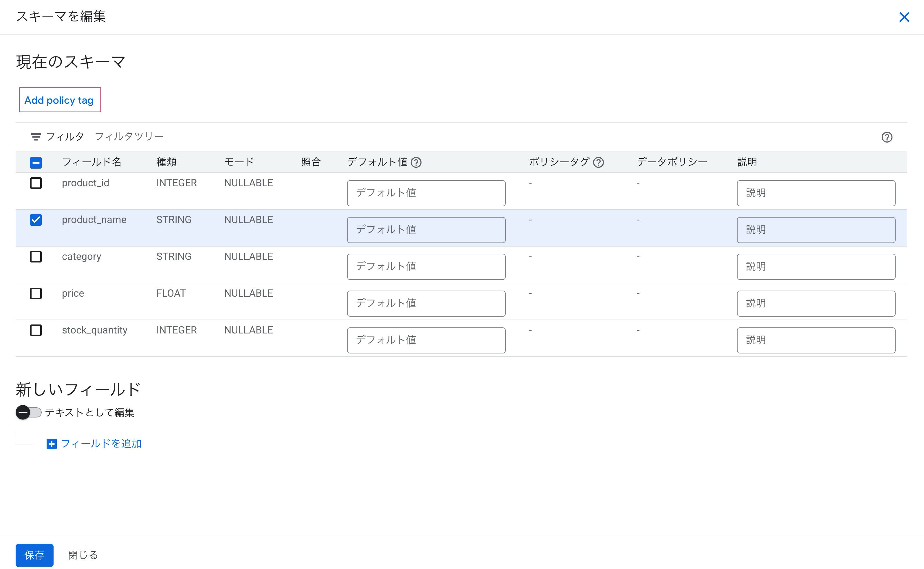
Task: Click STRING type in category row
Action: click(x=174, y=257)
